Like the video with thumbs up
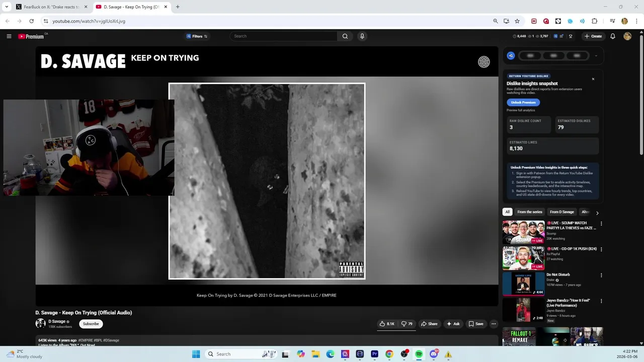This screenshot has height=362, width=644. point(386,324)
